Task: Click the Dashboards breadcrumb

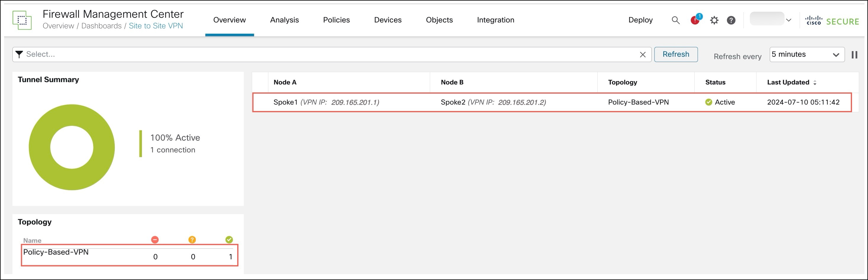Action: pos(101,26)
